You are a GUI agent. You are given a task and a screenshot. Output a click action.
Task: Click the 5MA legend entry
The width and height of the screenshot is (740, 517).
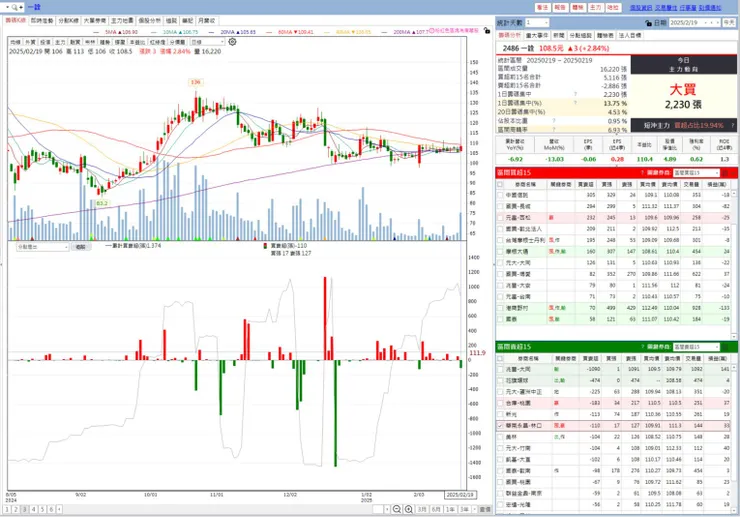pos(116,32)
